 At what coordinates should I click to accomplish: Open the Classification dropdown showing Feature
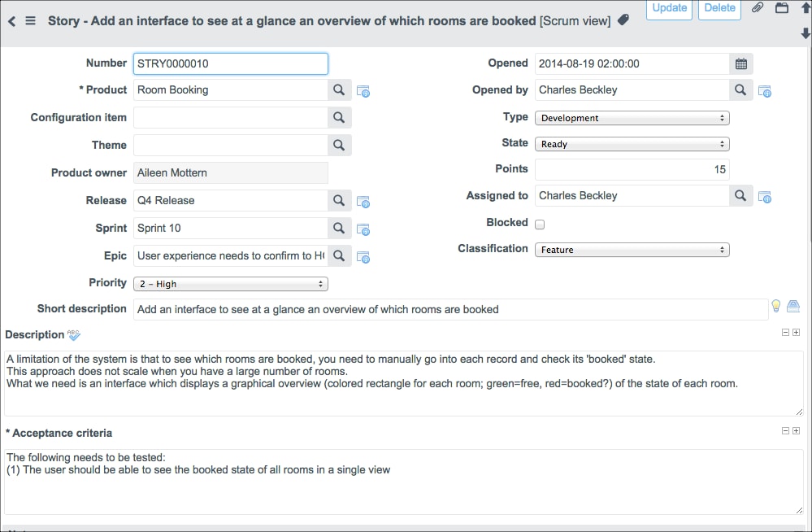(x=632, y=250)
